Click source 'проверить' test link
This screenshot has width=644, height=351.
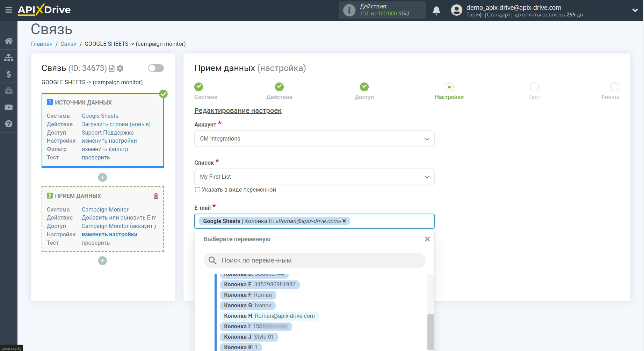pos(96,158)
